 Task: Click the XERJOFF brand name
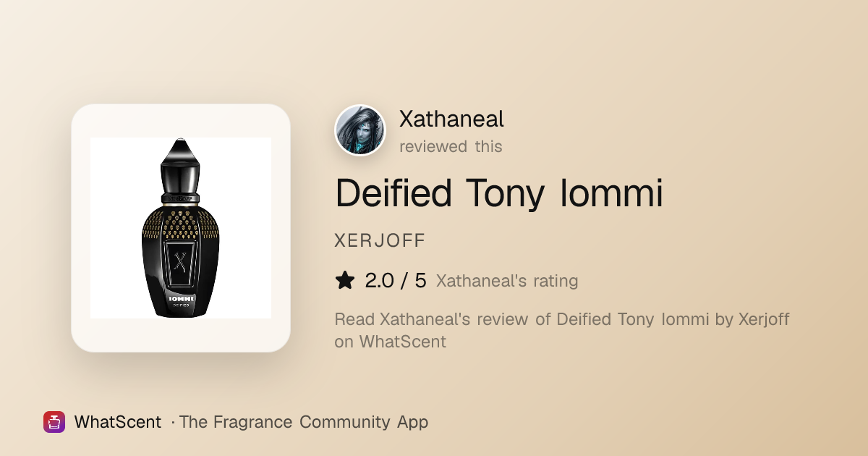(380, 241)
